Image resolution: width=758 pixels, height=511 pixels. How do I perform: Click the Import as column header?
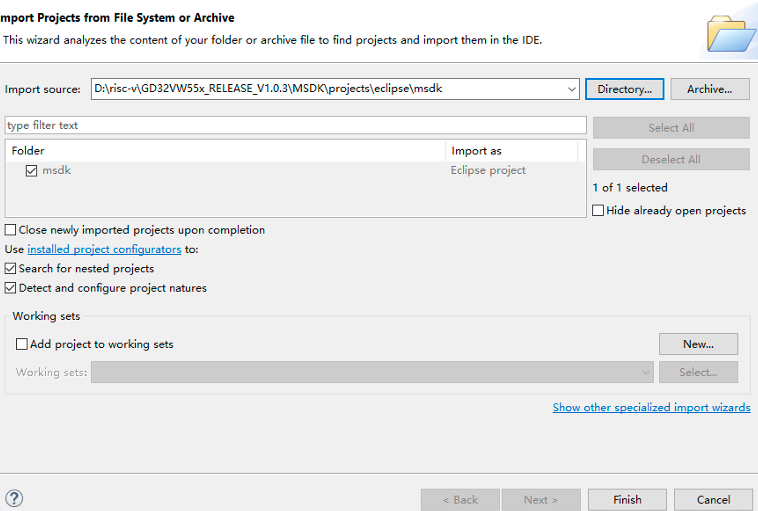[511, 151]
